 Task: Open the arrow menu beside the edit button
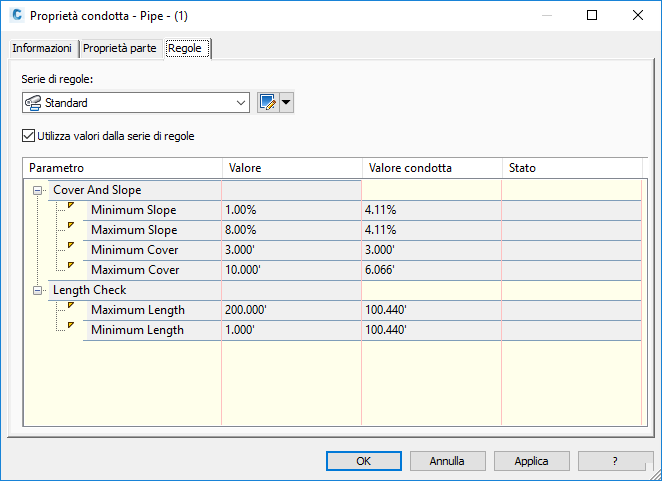pyautogui.click(x=287, y=102)
